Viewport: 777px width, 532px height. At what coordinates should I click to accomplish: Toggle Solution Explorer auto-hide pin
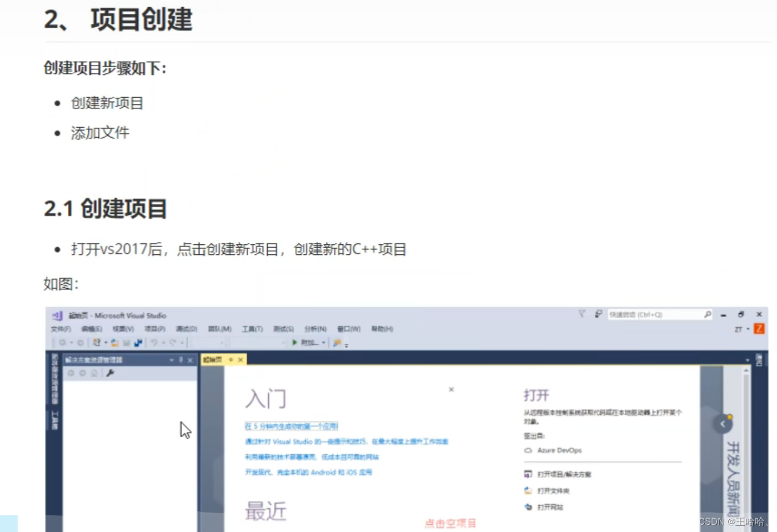[x=181, y=360]
